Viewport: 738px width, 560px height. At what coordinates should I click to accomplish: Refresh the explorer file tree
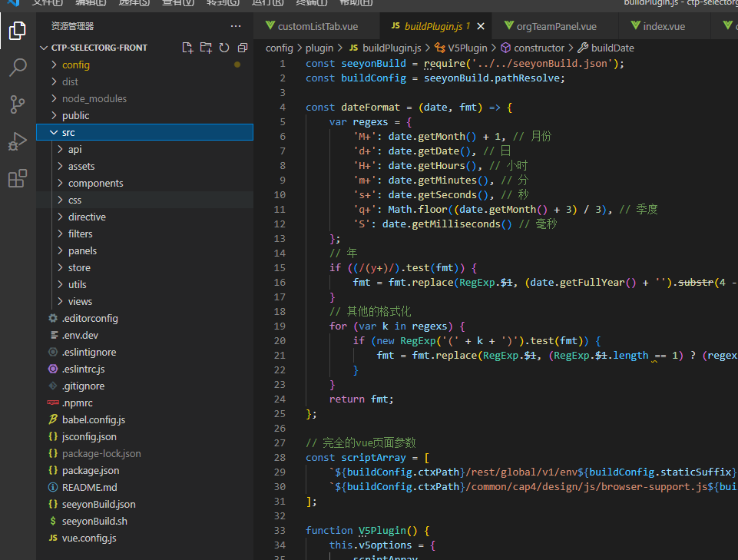[x=224, y=48]
